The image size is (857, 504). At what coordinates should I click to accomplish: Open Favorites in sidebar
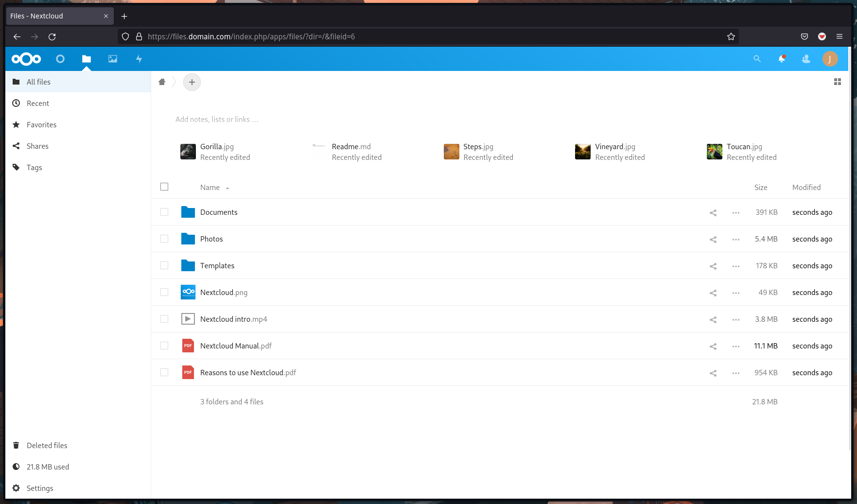point(78,124)
